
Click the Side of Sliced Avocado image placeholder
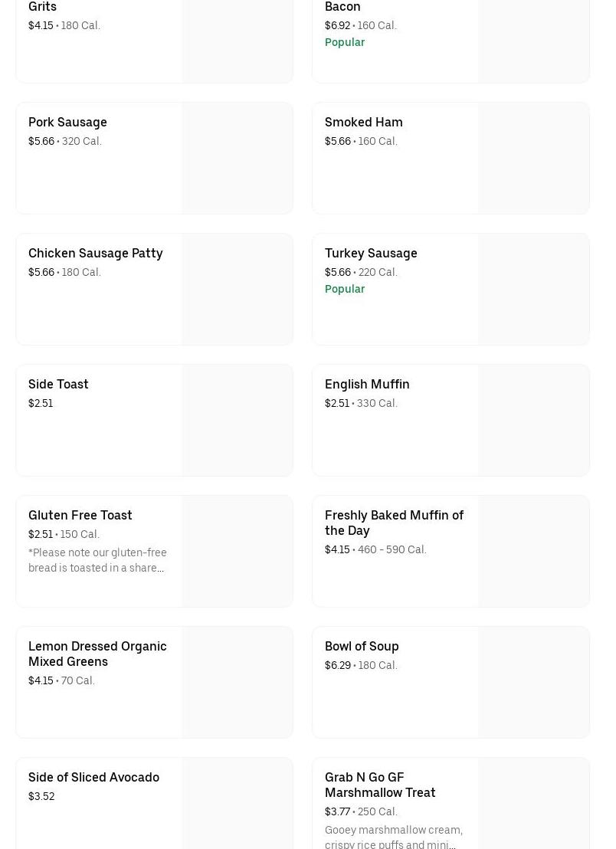(238, 804)
